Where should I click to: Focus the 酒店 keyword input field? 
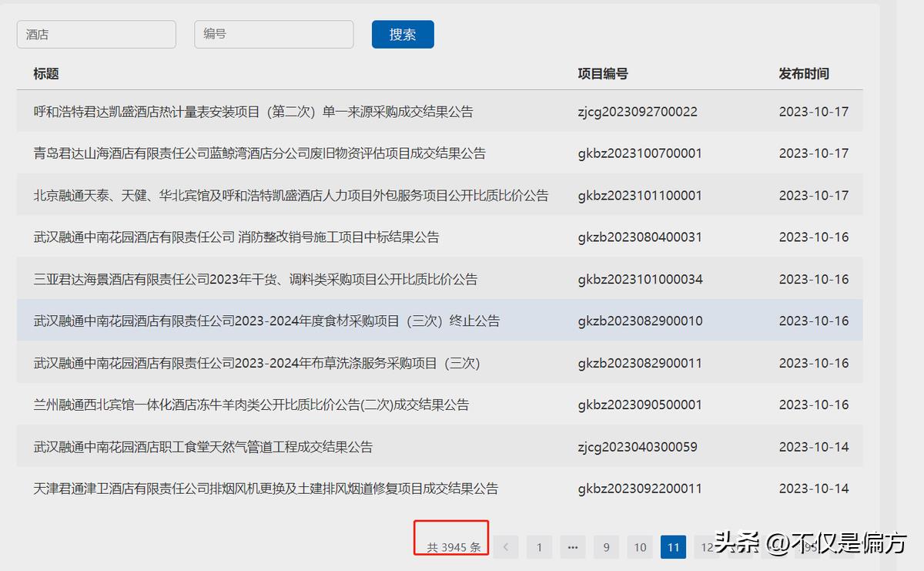point(96,35)
